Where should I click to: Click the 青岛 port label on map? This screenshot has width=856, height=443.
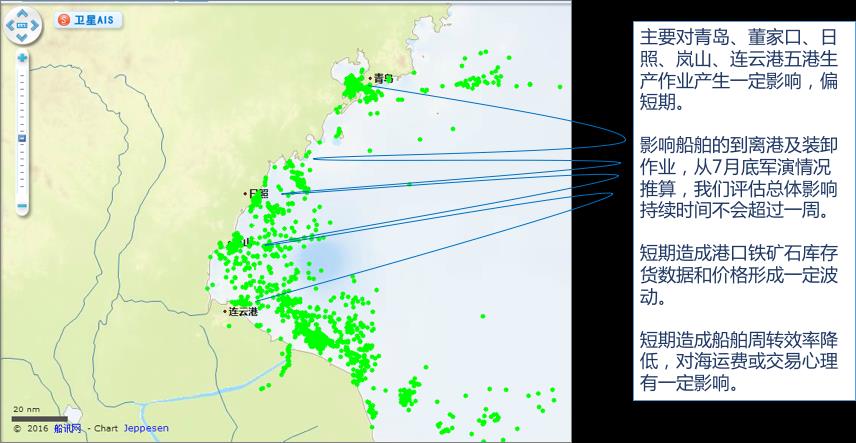pyautogui.click(x=382, y=78)
